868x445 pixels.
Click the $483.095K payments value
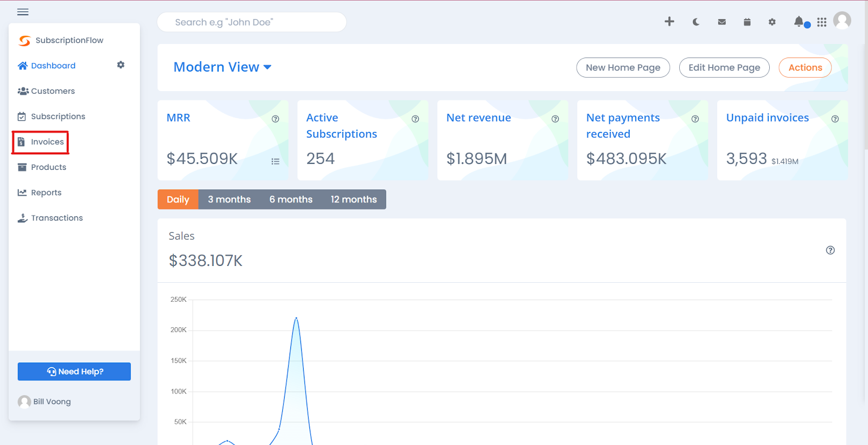tap(627, 158)
